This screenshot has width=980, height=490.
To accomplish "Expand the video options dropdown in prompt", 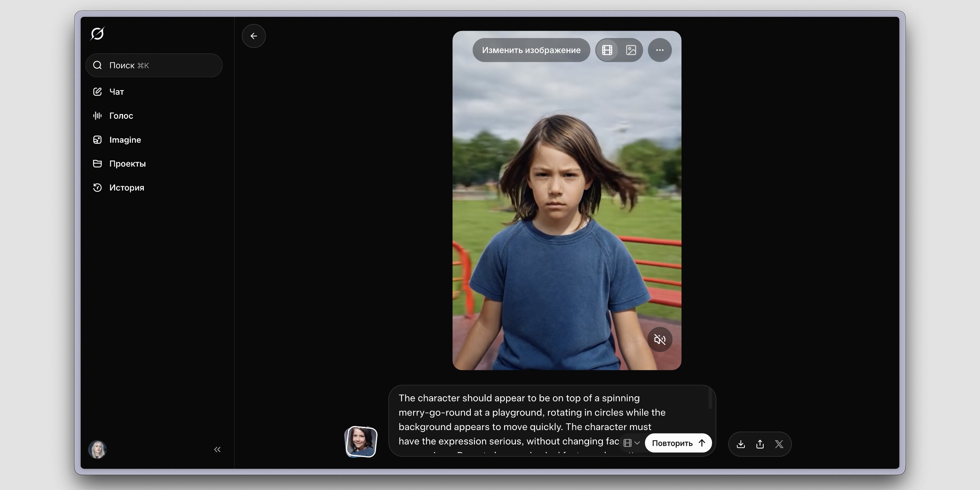I will coord(632,443).
